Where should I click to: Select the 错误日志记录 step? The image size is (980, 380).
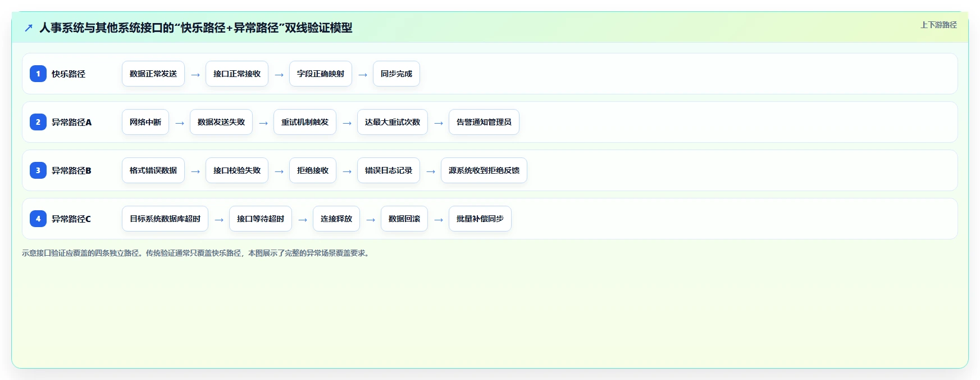pos(389,170)
